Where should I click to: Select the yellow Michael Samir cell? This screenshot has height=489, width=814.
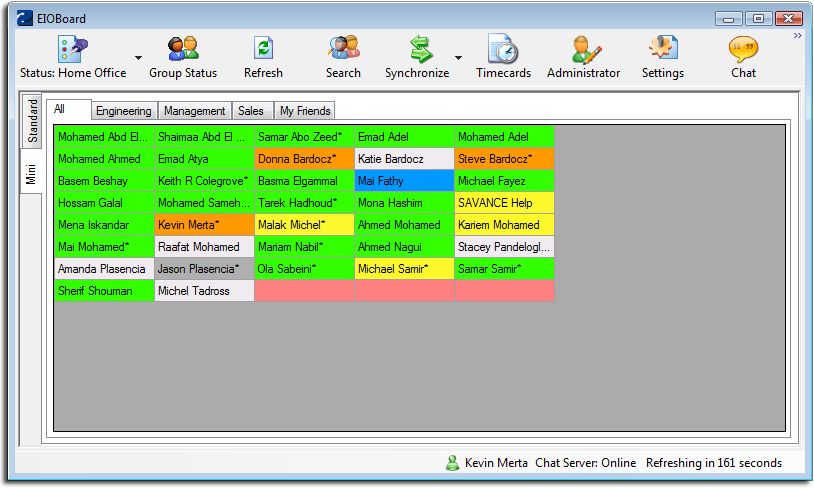point(404,269)
